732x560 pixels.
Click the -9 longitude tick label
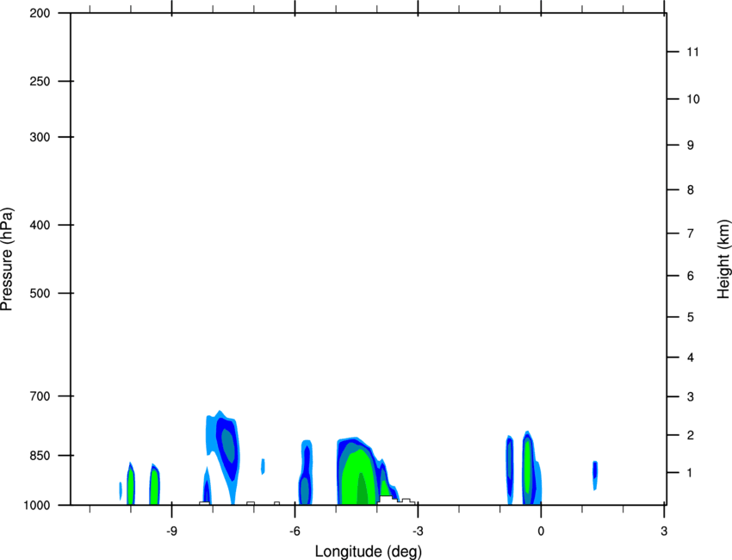(171, 532)
